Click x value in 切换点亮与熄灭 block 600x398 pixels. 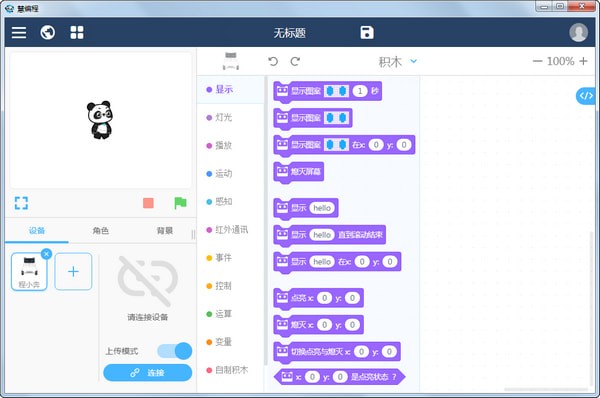[361, 352]
